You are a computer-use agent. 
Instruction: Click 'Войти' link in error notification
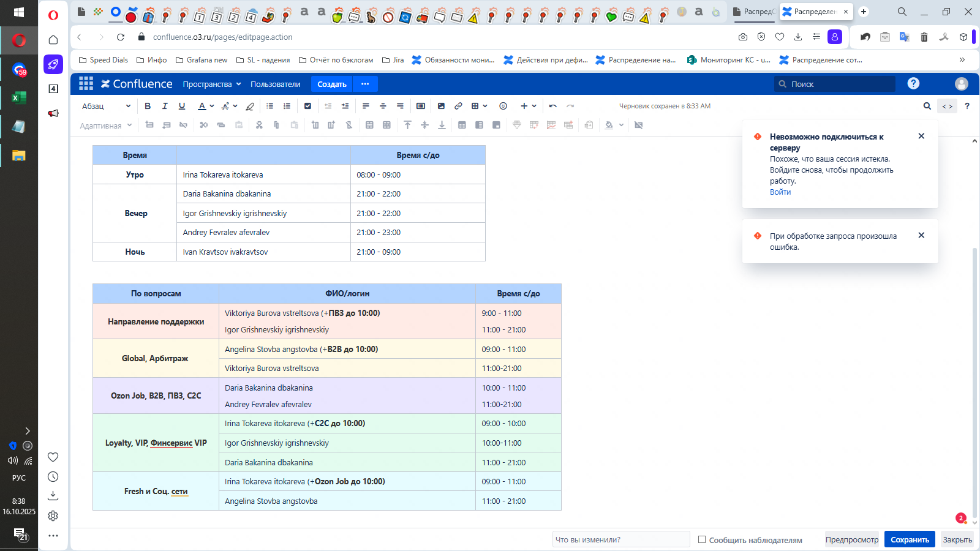pos(780,192)
